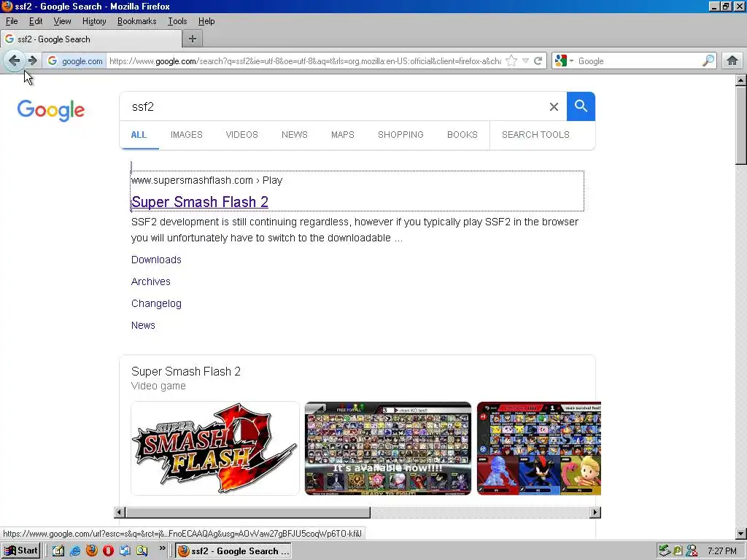This screenshot has width=747, height=560.
Task: Reload the page using the refresh icon
Action: pos(538,61)
